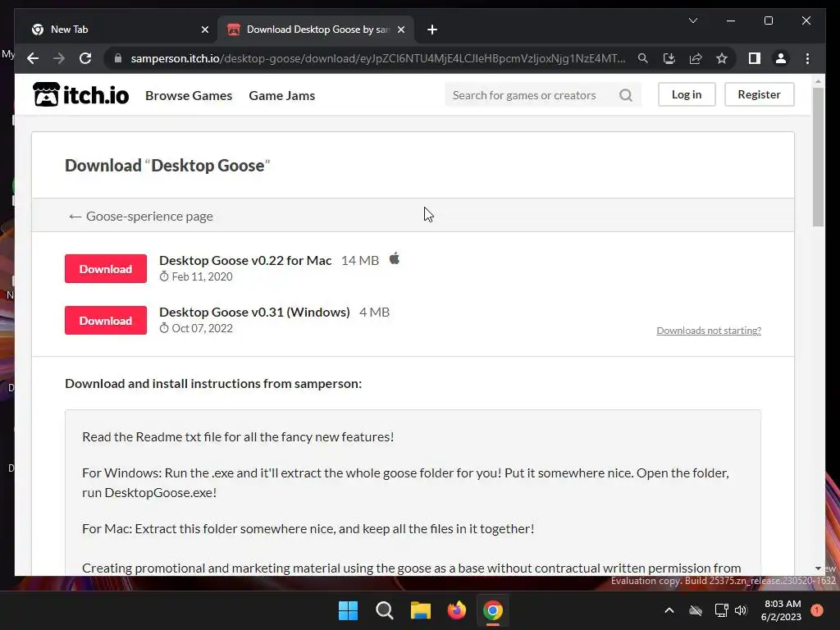The width and height of the screenshot is (840, 630).
Task: Bookmark this page with the star icon
Action: coord(722,58)
